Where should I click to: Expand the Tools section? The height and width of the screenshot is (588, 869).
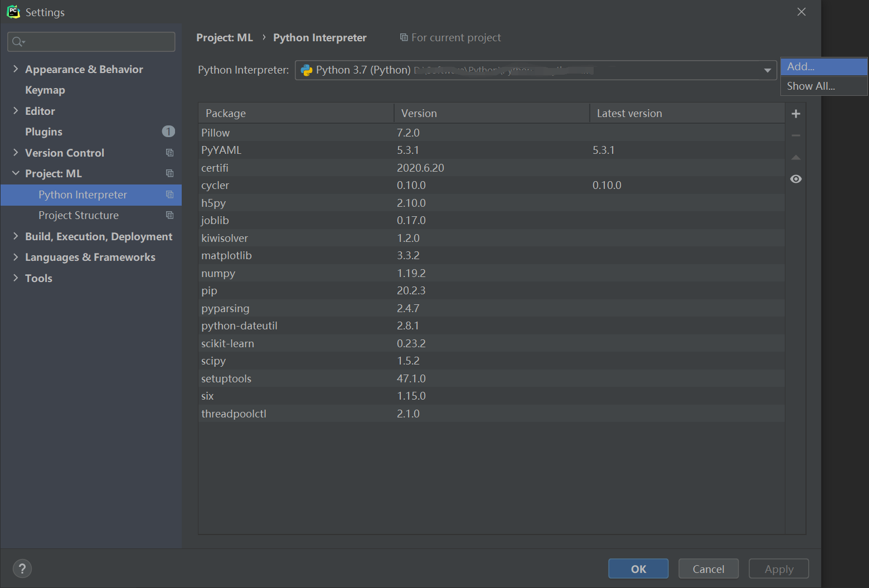(16, 278)
